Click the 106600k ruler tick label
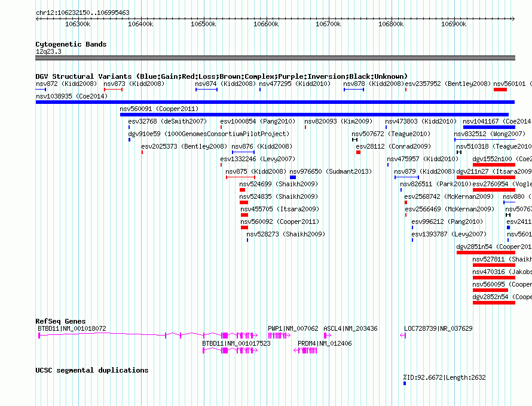Image resolution: width=532 pixels, height=406 pixels. tap(266, 24)
